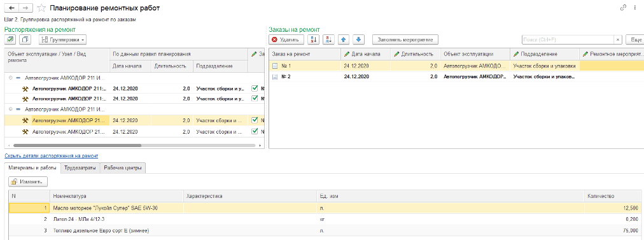Click Заполнить мероприятие button
Viewport: 644px width, 240px height.
(405, 39)
